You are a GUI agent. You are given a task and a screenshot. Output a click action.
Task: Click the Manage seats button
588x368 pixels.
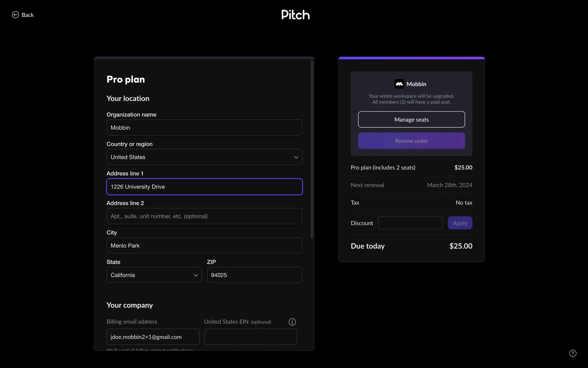click(x=411, y=120)
